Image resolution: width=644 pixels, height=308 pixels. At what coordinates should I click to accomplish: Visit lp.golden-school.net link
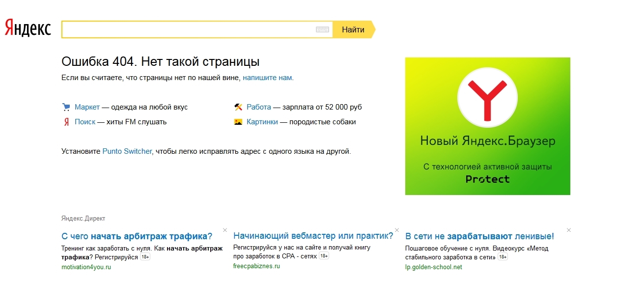click(x=434, y=267)
